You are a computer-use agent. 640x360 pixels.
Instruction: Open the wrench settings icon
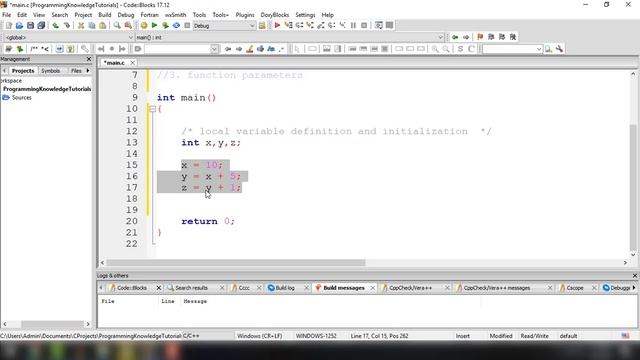(559, 49)
